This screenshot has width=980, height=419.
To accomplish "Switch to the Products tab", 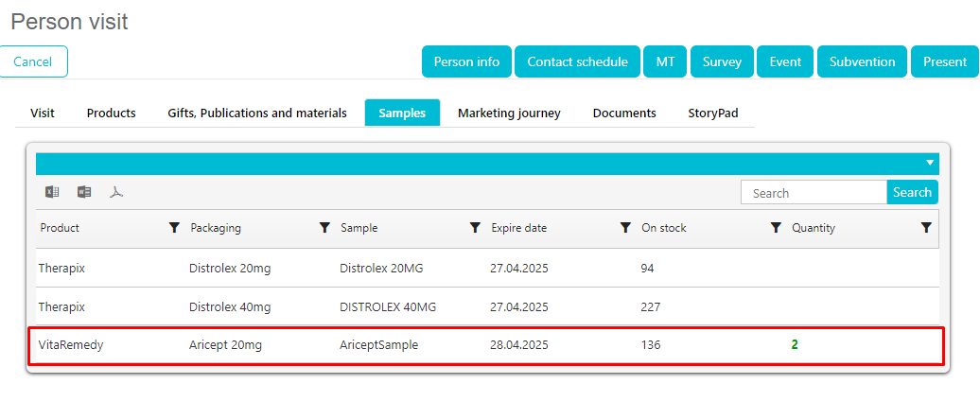I will coord(112,113).
